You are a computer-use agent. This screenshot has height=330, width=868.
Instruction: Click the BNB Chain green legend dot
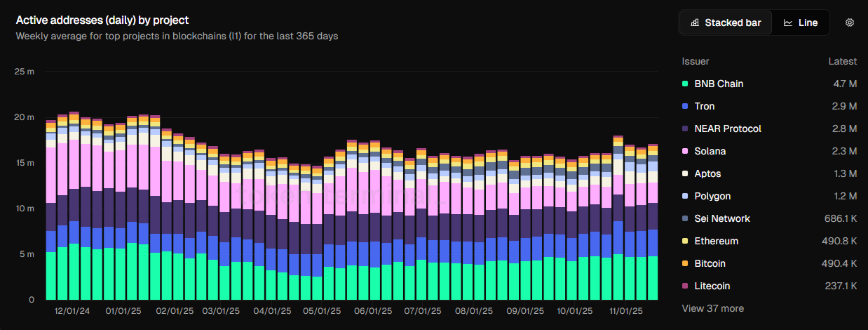[685, 84]
